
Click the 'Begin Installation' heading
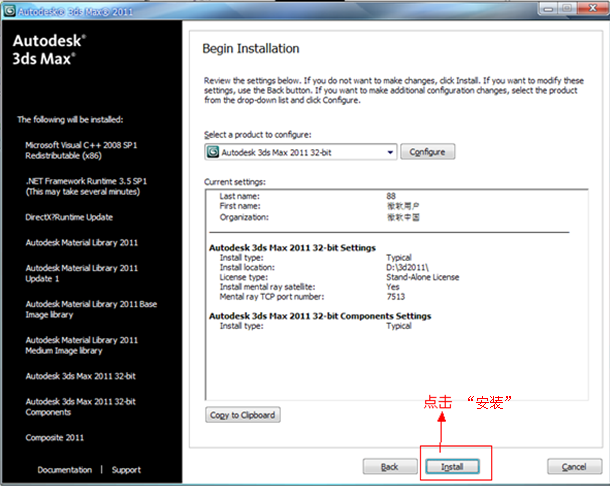[x=251, y=49]
